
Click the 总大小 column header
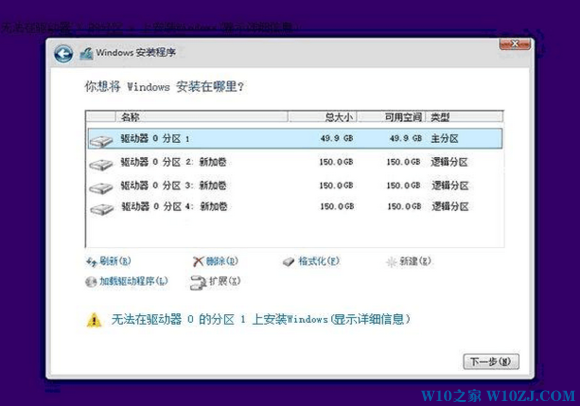point(323,117)
